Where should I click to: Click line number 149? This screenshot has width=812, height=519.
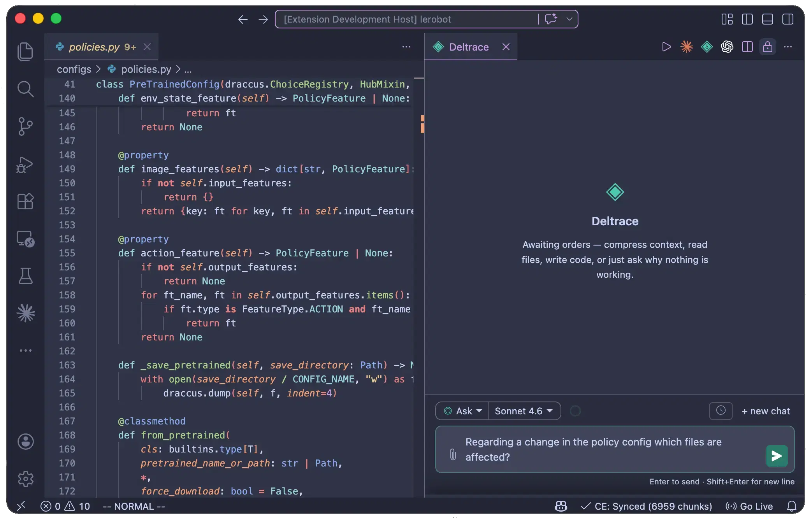click(x=67, y=169)
